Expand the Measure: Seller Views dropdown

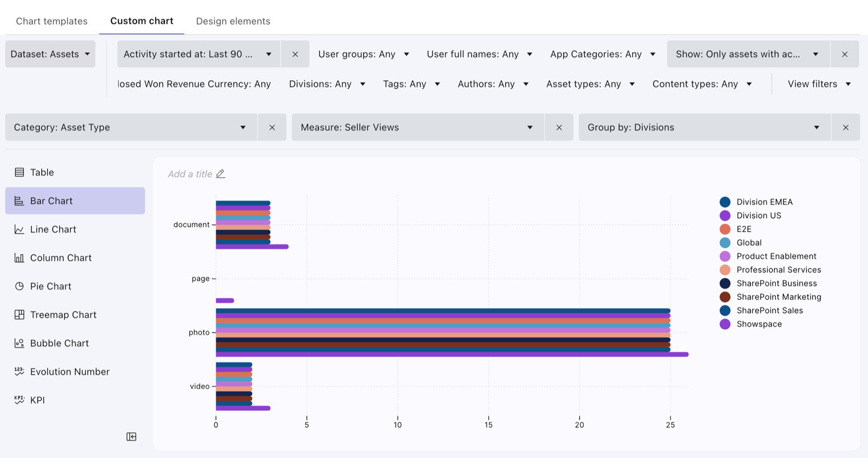pyautogui.click(x=418, y=127)
